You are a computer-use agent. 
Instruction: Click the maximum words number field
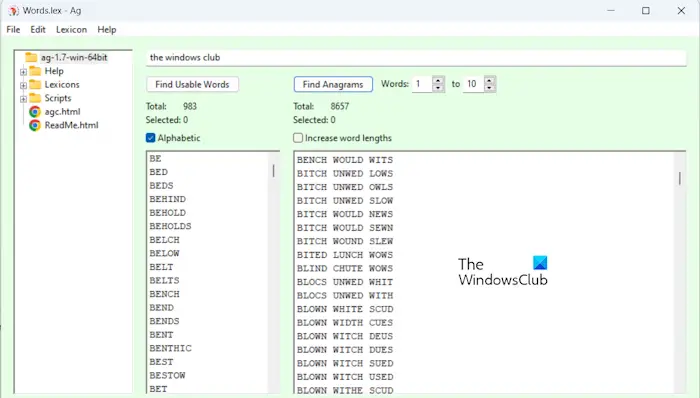(x=474, y=84)
